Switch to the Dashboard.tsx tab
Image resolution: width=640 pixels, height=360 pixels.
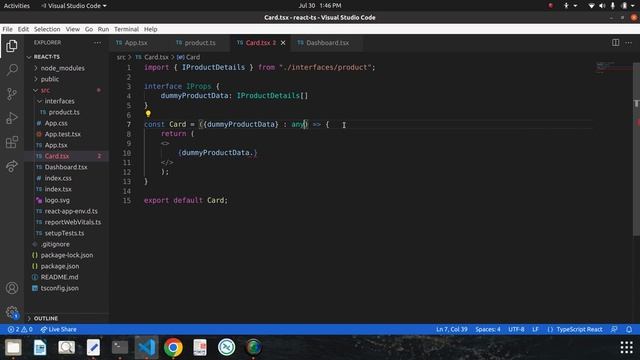(x=327, y=43)
